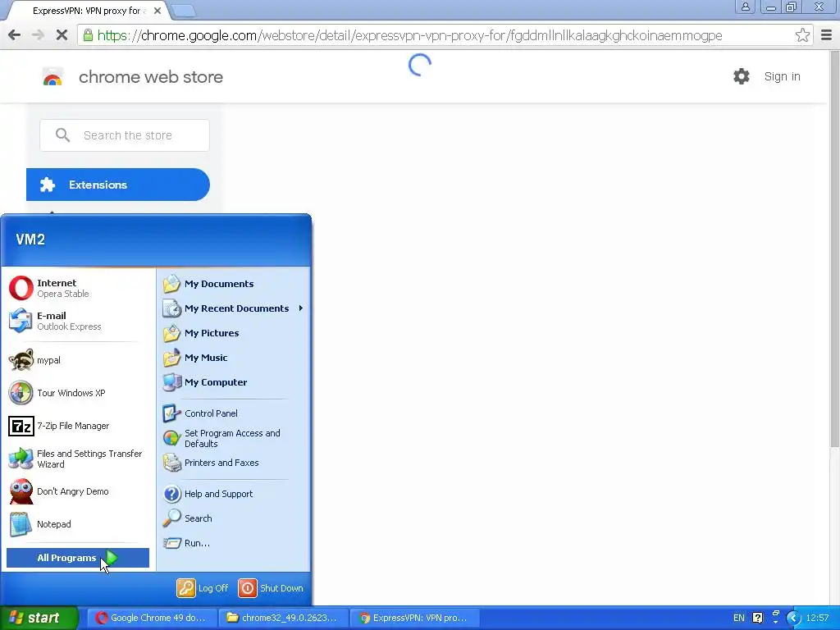This screenshot has height=630, width=840.
Task: Click Sign in link
Action: click(x=782, y=76)
